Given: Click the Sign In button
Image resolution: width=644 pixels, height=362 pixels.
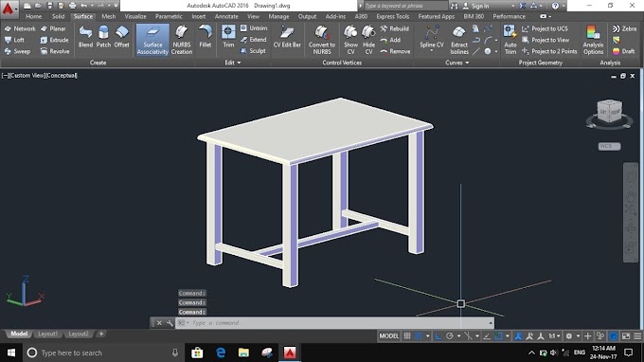Looking at the screenshot, I should pyautogui.click(x=476, y=6).
